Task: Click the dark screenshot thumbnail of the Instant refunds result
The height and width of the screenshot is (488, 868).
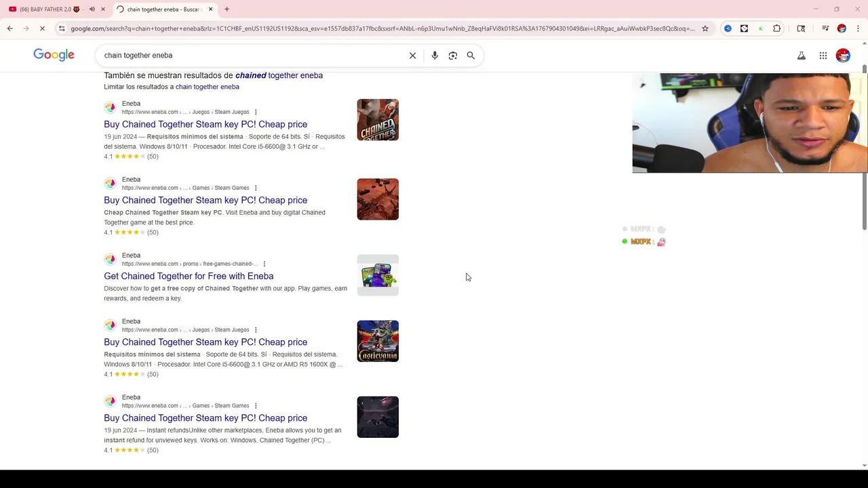Action: (x=378, y=417)
